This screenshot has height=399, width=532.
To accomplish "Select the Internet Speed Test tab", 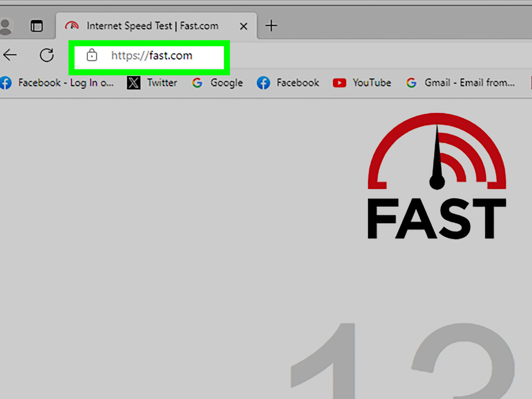I will click(x=153, y=26).
